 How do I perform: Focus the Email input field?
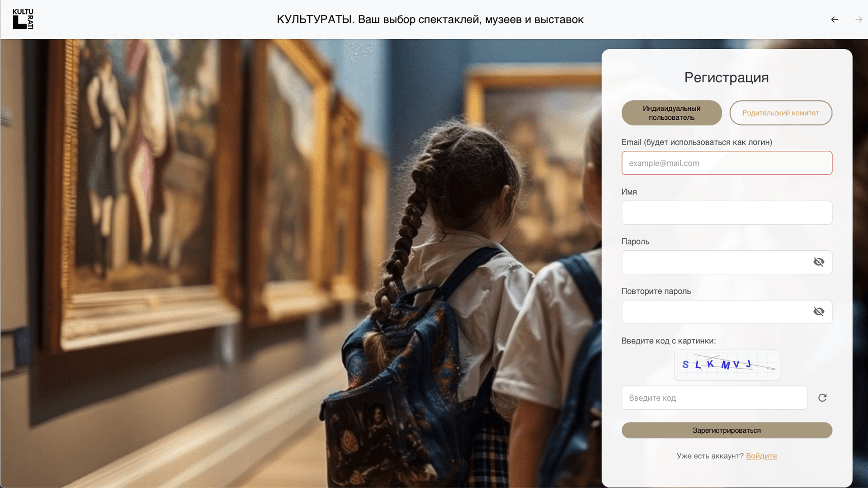coord(726,163)
